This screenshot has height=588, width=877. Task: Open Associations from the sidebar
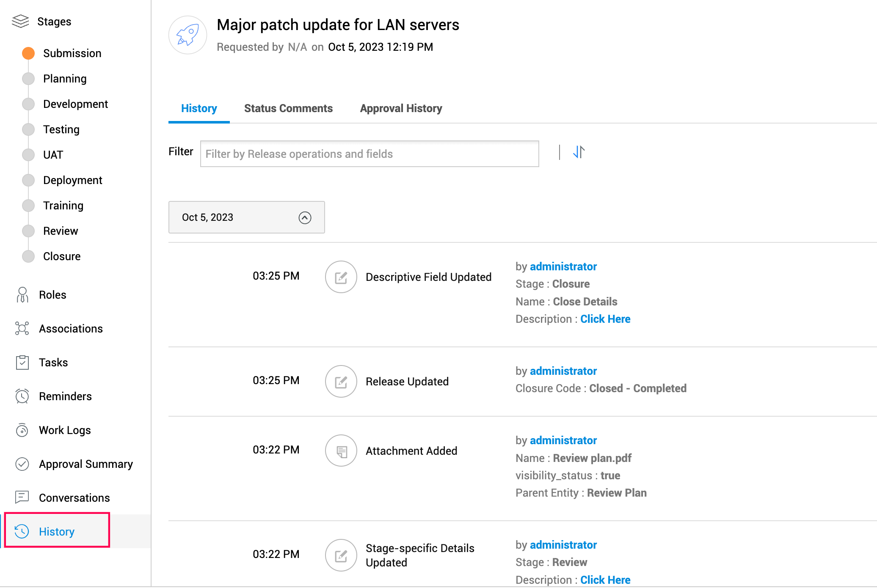(71, 329)
